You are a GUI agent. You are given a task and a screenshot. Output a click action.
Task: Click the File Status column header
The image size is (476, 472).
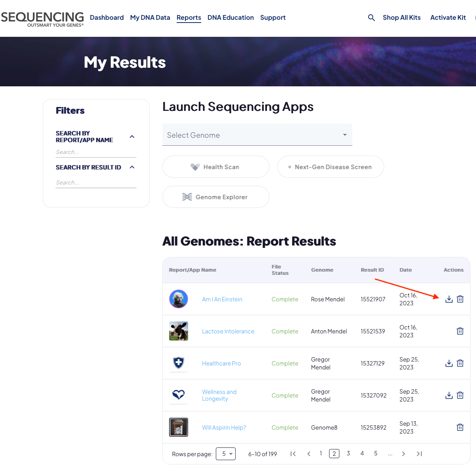(280, 270)
